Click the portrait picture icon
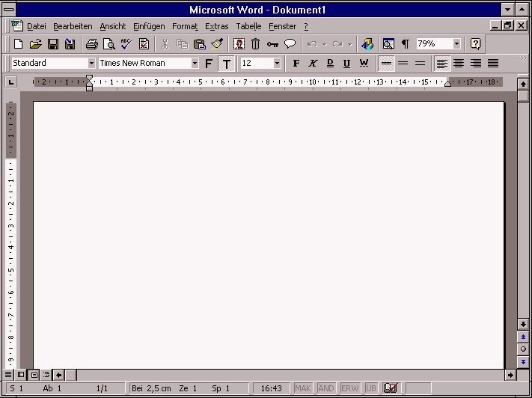Viewport: 532px width, 398px height. [x=239, y=44]
